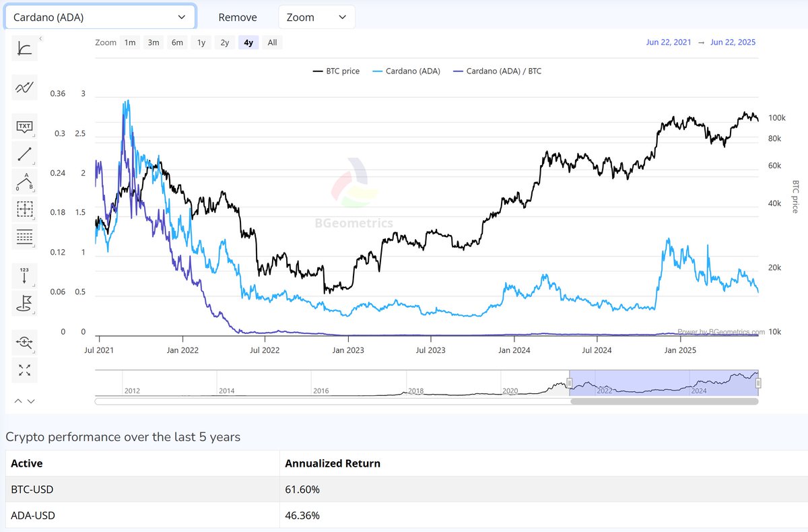Toggle the Cardano (ADA) legend series

pos(406,71)
